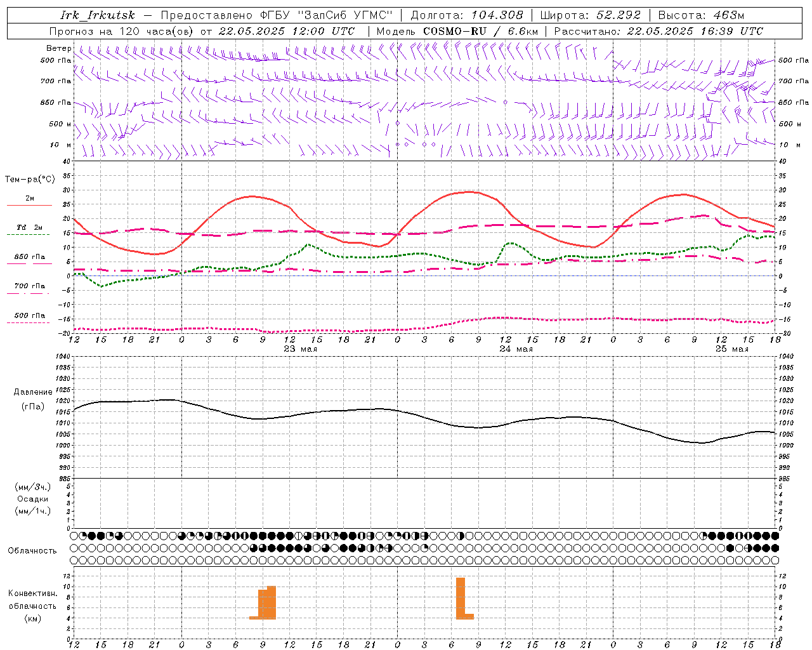812x650 pixels.
Task: Click the 'Осадки' precipitation label
Action: pyautogui.click(x=33, y=499)
